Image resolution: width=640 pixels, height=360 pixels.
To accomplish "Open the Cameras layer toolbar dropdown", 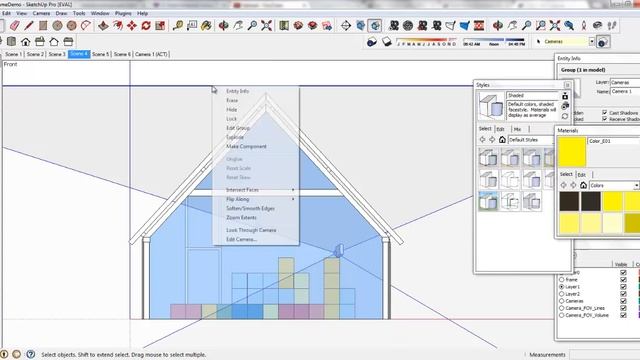I will 591,41.
